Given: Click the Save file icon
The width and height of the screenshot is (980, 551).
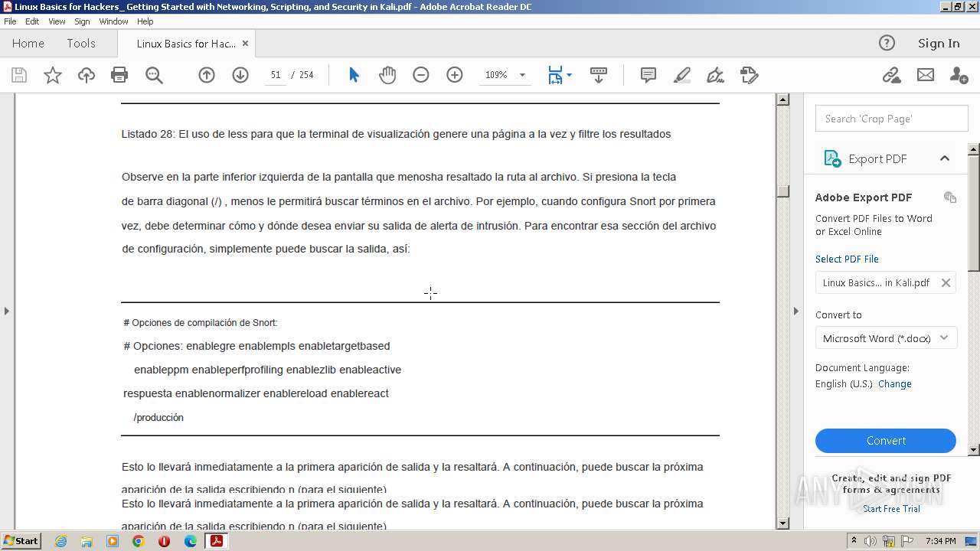Looking at the screenshot, I should click(x=19, y=75).
